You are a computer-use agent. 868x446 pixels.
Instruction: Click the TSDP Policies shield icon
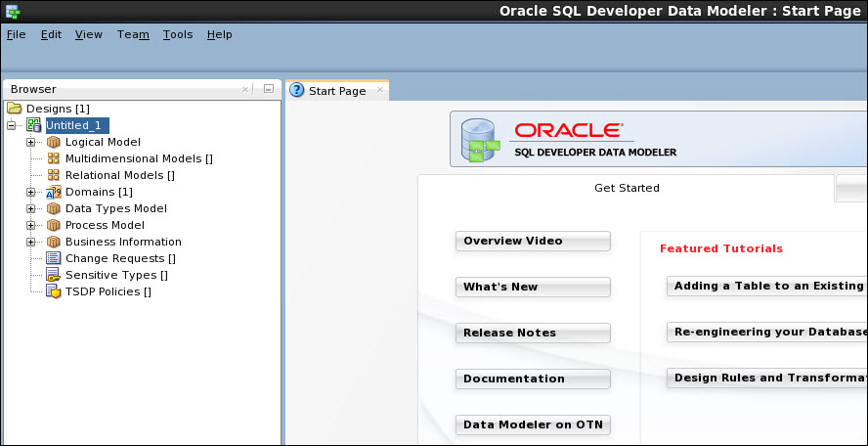(x=54, y=291)
